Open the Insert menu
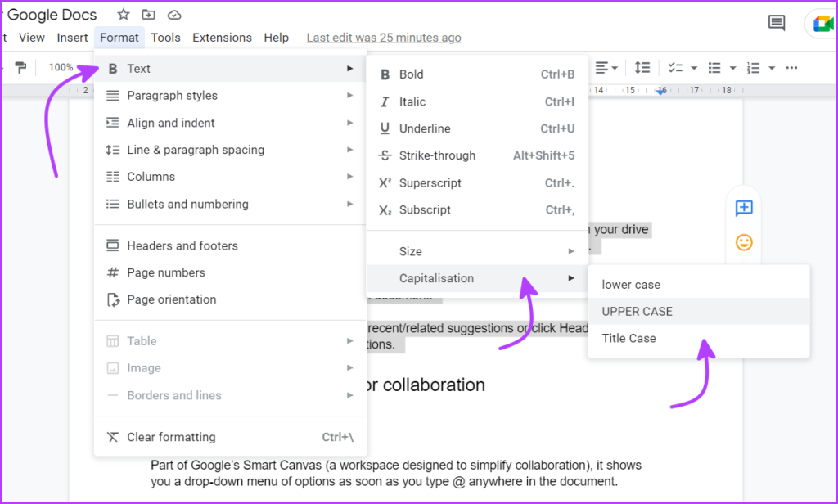 (x=72, y=38)
